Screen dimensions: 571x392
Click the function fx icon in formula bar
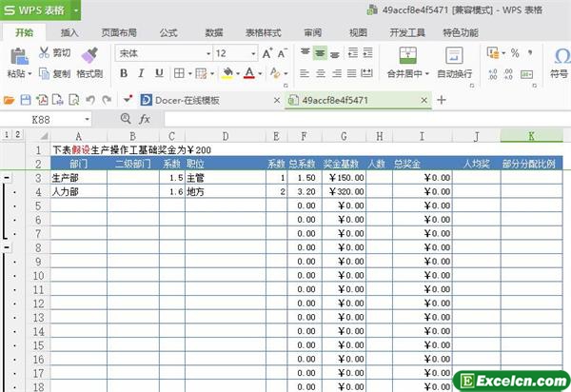tap(145, 119)
